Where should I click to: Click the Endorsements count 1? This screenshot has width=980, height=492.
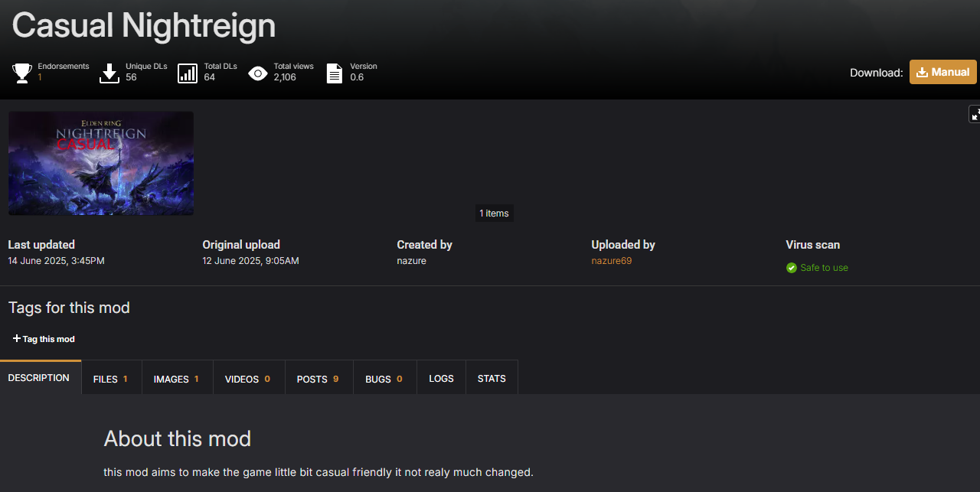tap(40, 77)
